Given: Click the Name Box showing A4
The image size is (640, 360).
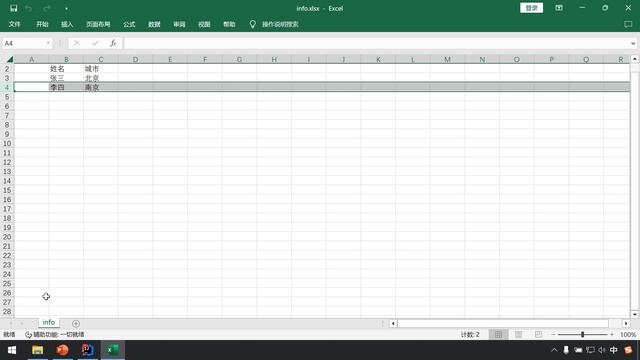Looking at the screenshot, I should point(22,43).
